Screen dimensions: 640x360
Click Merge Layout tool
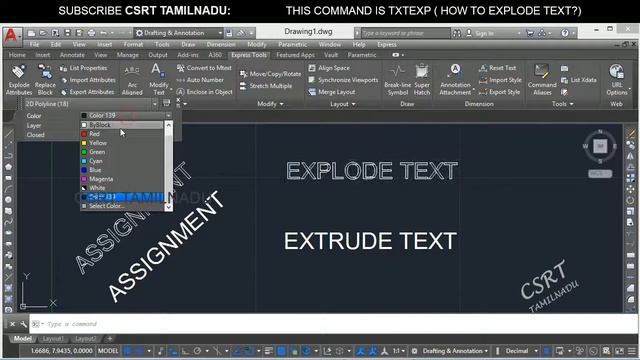[x=332, y=92]
